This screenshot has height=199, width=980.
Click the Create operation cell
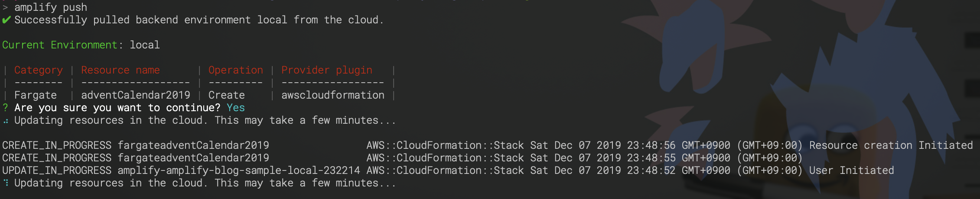pyautogui.click(x=227, y=95)
